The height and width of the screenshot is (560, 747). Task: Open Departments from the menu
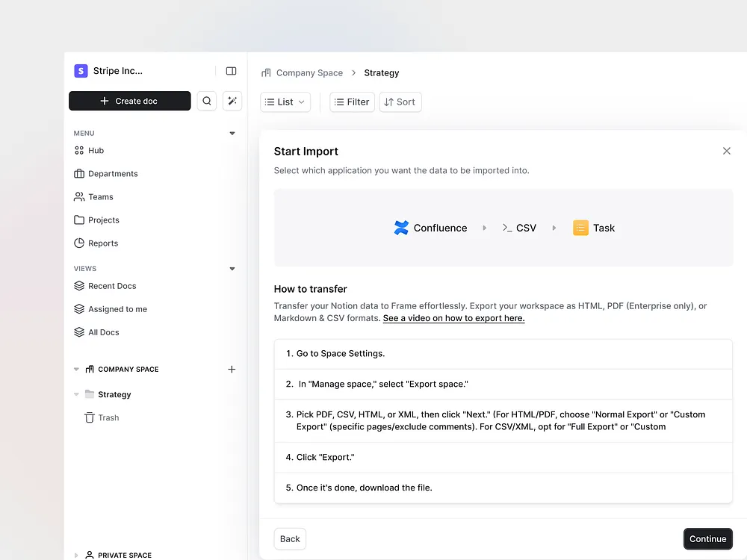[112, 174]
